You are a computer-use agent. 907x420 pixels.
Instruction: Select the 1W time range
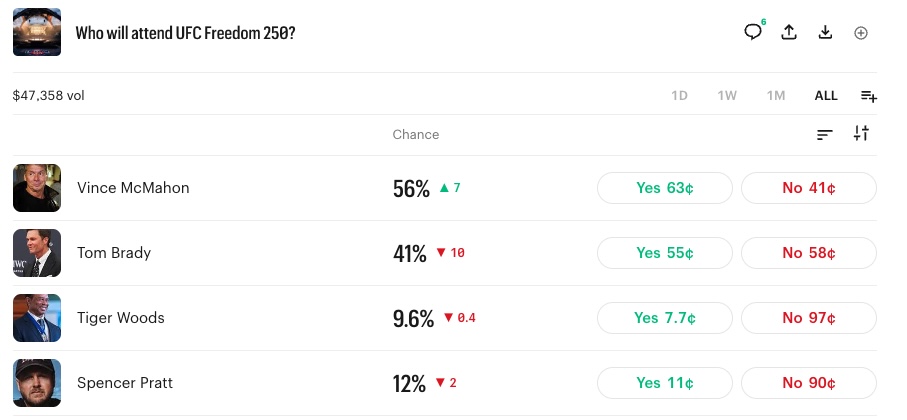point(727,95)
